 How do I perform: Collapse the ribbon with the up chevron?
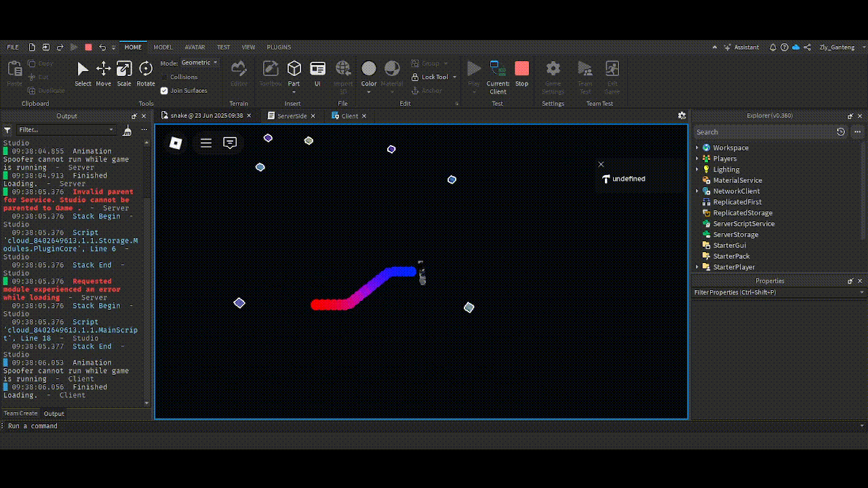click(x=715, y=47)
